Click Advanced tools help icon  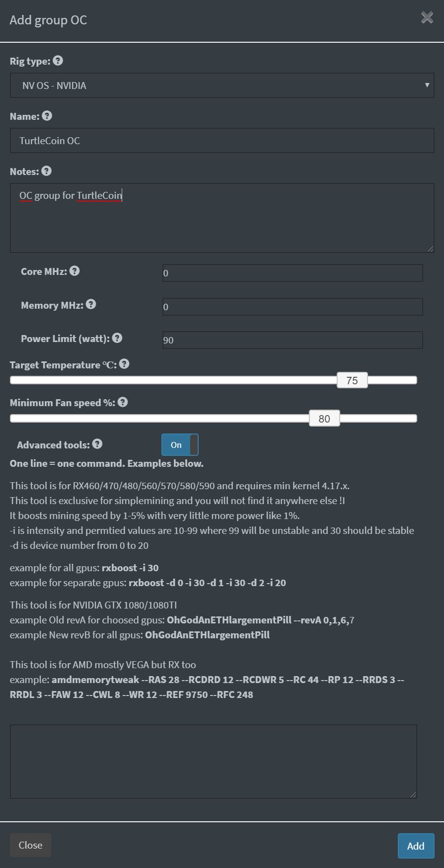pyautogui.click(x=97, y=444)
